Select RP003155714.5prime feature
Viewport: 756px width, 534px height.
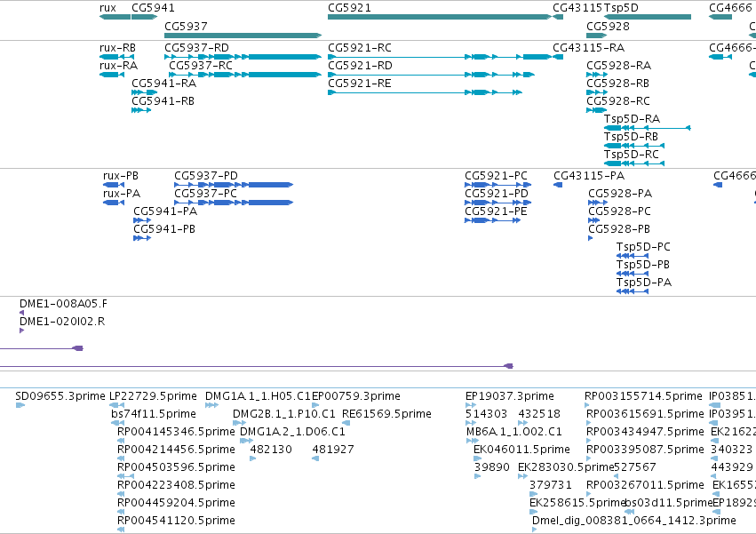[588, 405]
